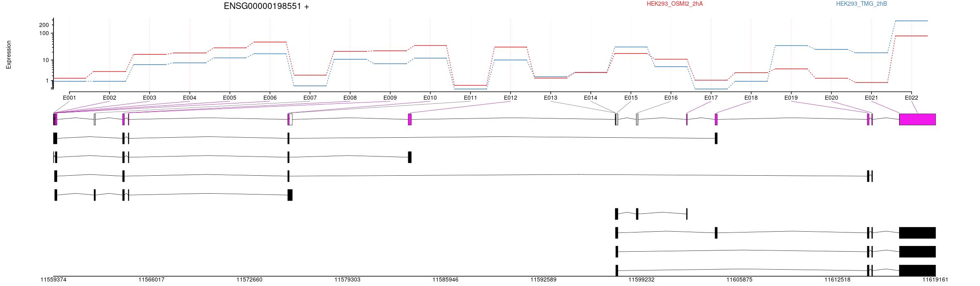Click the E017 exon bin label
This screenshot has height=286, width=980.
pos(711,98)
